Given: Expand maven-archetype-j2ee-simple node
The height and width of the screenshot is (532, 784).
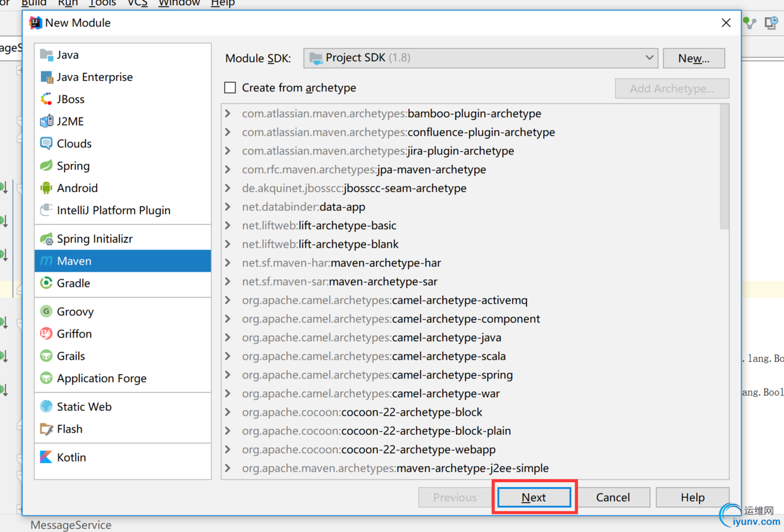Looking at the screenshot, I should click(x=228, y=468).
